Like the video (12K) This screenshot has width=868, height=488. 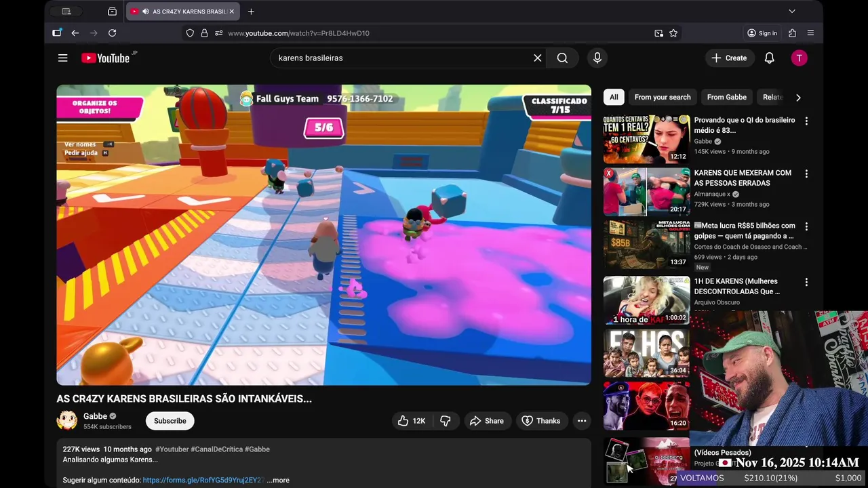pos(412,421)
